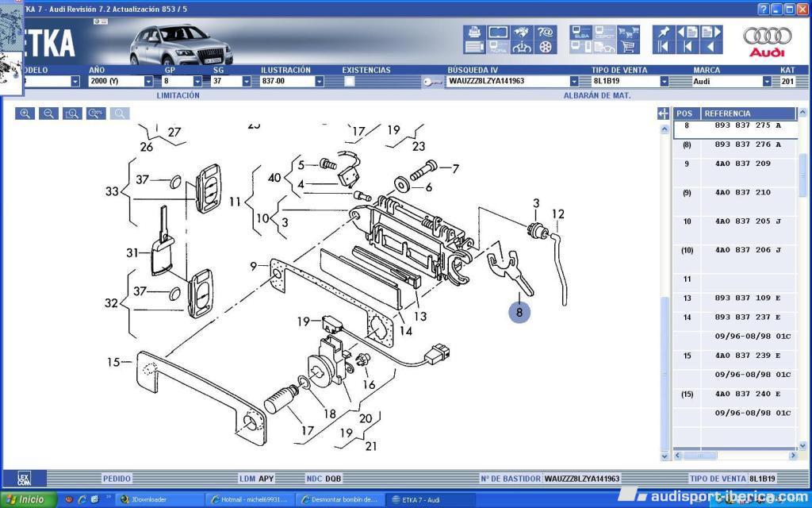Click the POS column header
The width and height of the screenshot is (812, 508).
coord(685,114)
